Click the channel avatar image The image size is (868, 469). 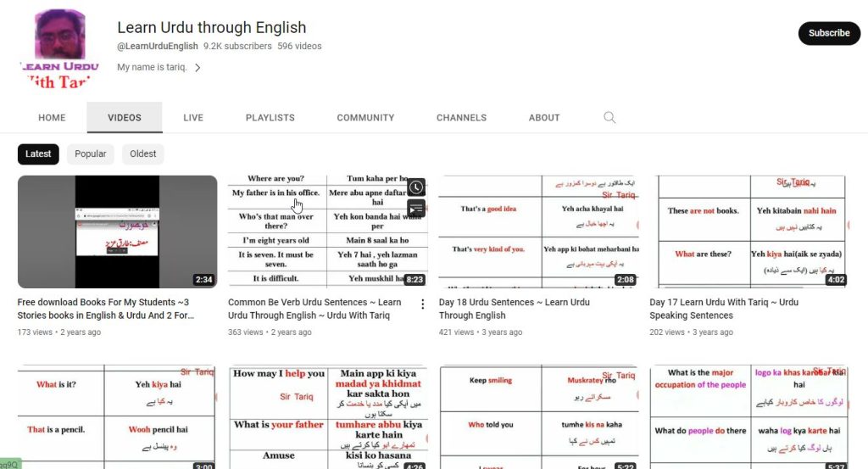coord(59,49)
